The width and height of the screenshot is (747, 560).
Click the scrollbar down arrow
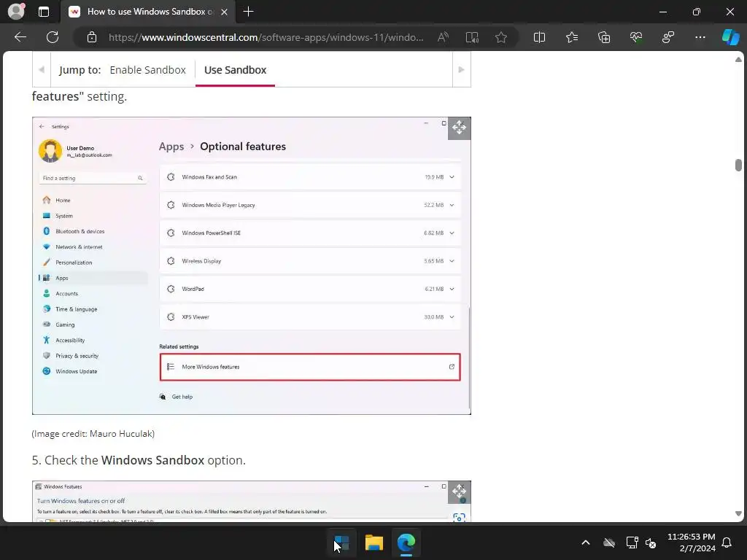coord(738,513)
